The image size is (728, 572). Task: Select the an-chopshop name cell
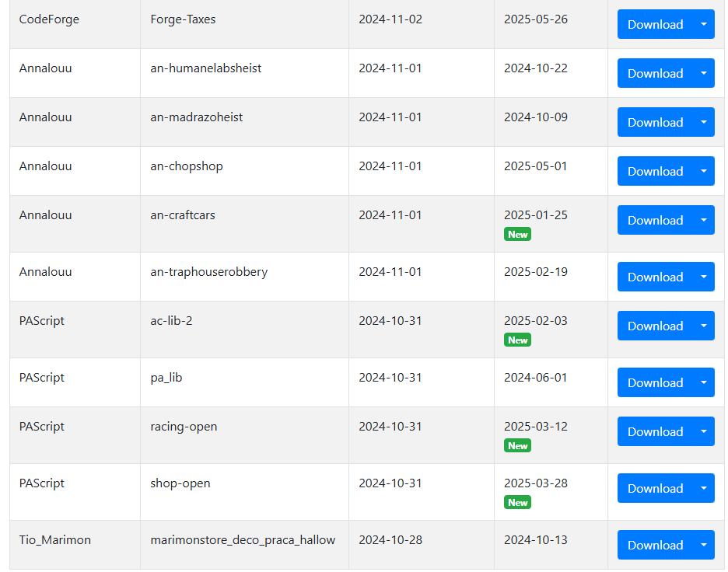click(245, 171)
